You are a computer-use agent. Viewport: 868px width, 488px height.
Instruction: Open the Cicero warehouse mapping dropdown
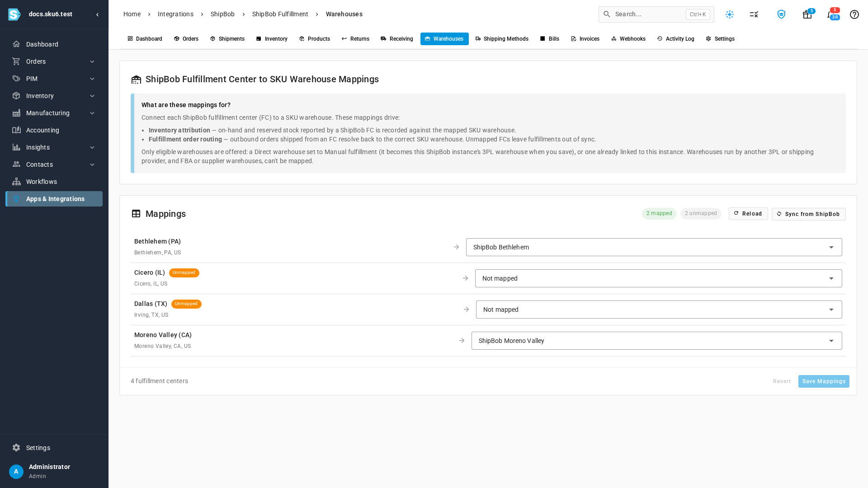tap(658, 278)
